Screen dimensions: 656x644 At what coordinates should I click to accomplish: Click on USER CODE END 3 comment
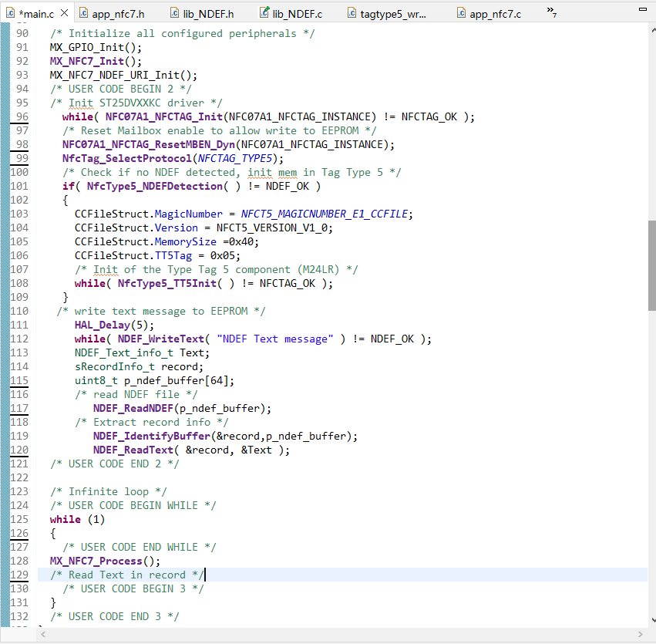(115, 616)
